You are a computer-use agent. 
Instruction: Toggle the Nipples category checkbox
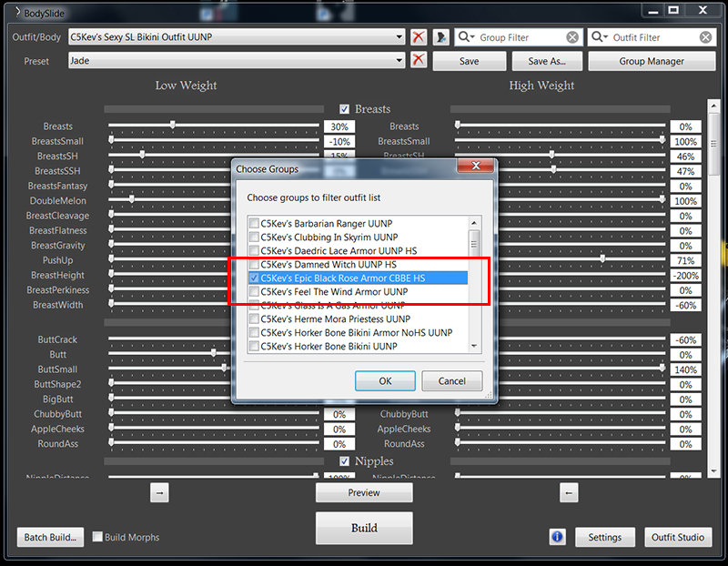coord(344,461)
